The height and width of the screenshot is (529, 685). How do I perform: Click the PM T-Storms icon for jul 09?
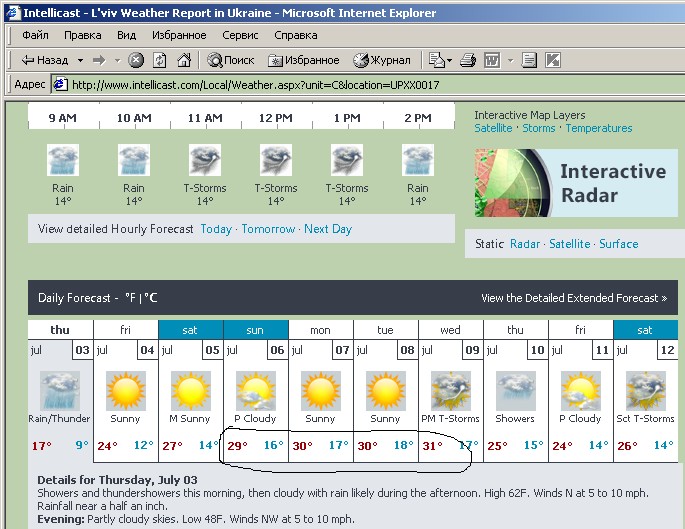451,391
